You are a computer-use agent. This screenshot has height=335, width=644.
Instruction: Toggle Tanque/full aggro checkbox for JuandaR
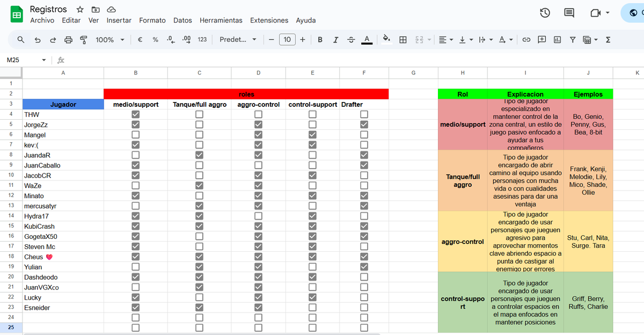pos(199,155)
